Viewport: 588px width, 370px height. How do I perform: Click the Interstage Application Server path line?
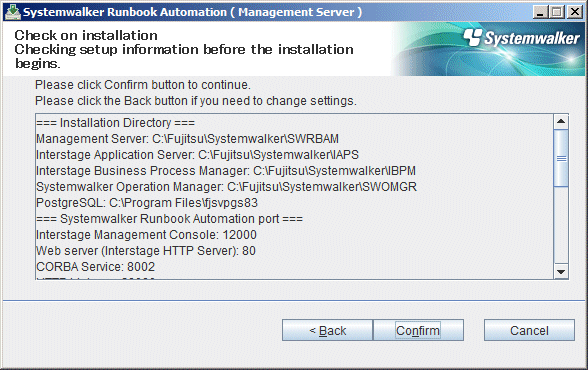[x=197, y=155]
